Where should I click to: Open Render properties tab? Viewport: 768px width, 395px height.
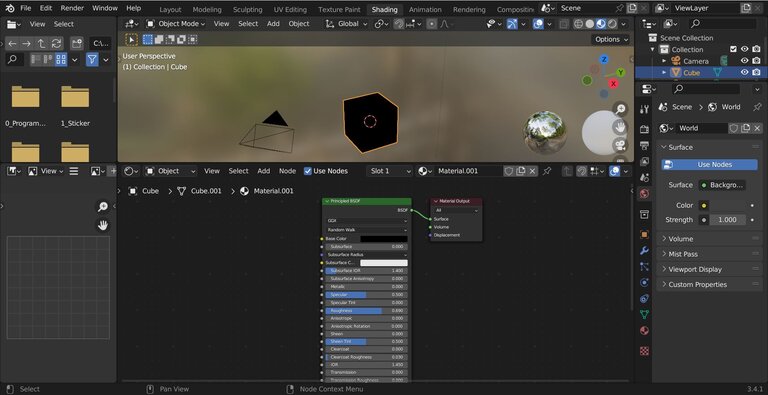pyautogui.click(x=645, y=129)
